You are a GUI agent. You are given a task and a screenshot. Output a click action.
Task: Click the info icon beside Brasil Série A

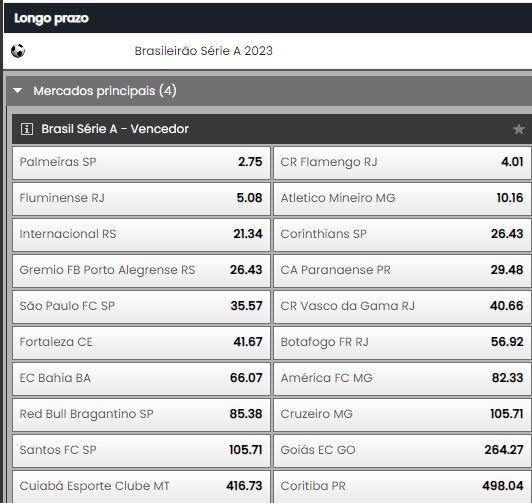point(27,129)
